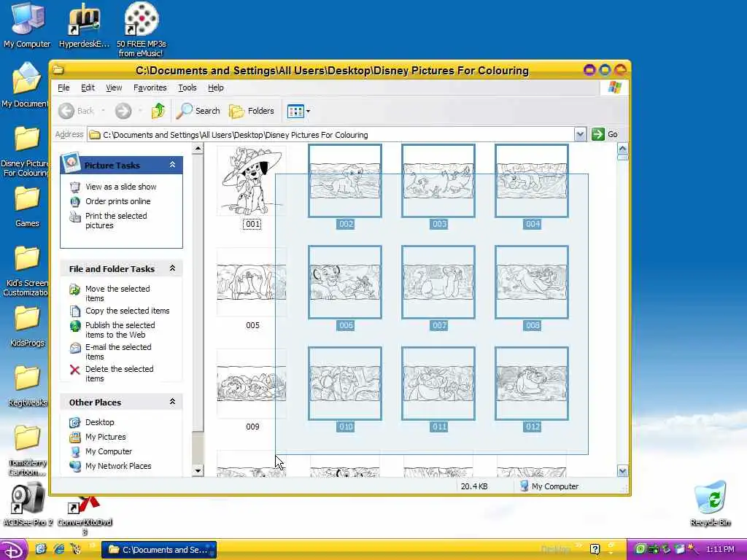Click task pane scrollbar up arrow
This screenshot has height=560, width=747.
(x=198, y=149)
